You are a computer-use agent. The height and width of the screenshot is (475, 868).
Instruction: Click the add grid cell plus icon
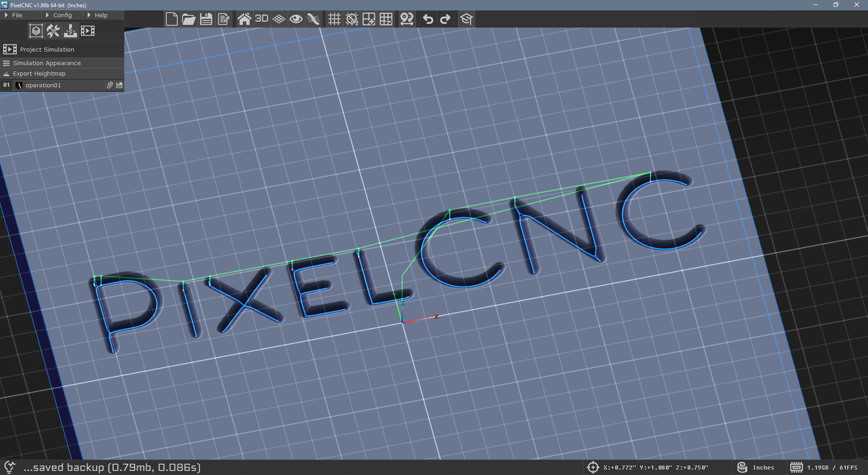click(368, 19)
